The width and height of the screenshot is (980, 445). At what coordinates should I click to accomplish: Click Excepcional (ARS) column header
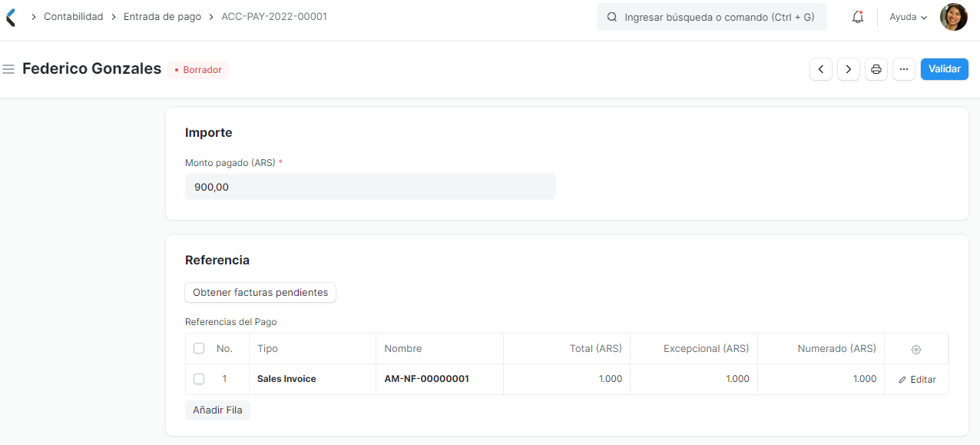694,348
